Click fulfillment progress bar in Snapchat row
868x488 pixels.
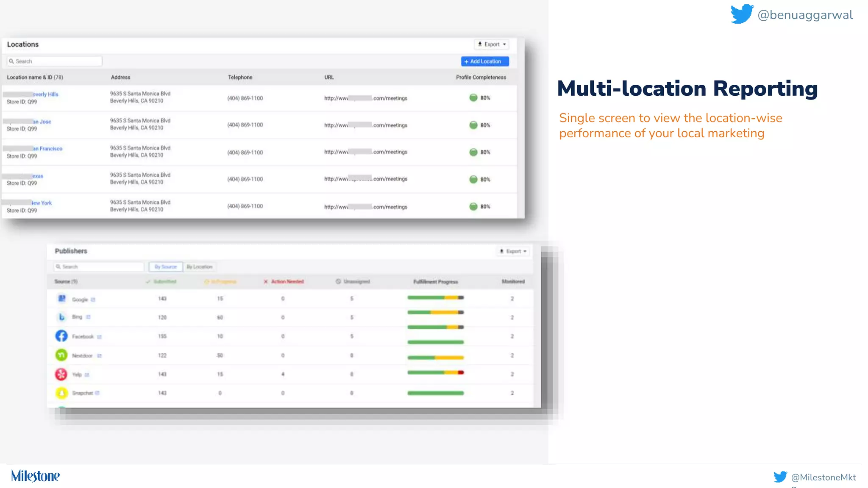pyautogui.click(x=436, y=393)
